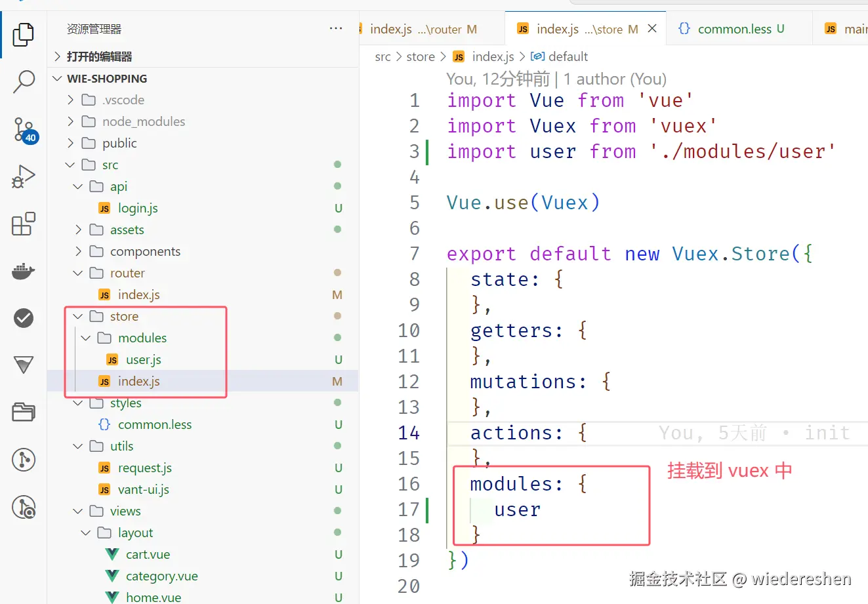Collapse the layout folder
The image size is (868, 604).
(x=87, y=533)
